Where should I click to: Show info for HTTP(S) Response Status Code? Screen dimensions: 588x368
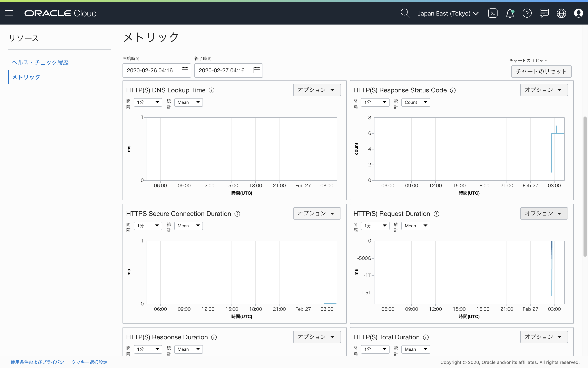pos(453,90)
